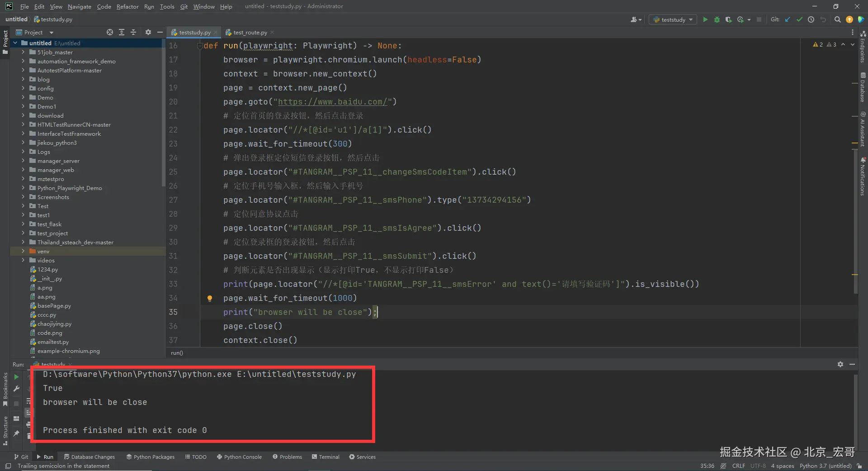Click the Git update project arrow

coord(788,19)
